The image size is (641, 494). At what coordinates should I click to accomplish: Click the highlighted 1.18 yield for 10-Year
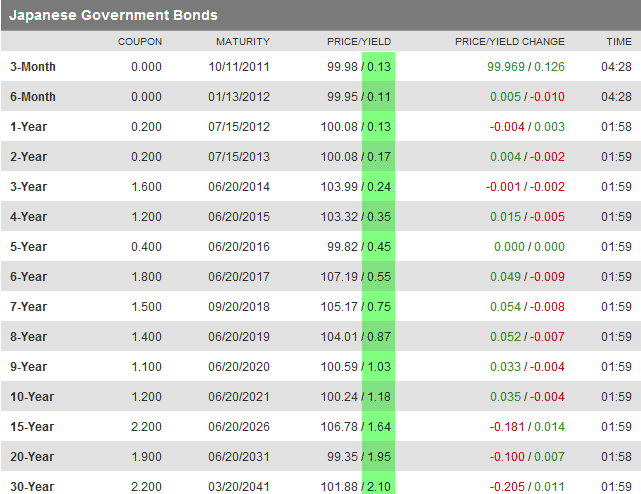(380, 397)
